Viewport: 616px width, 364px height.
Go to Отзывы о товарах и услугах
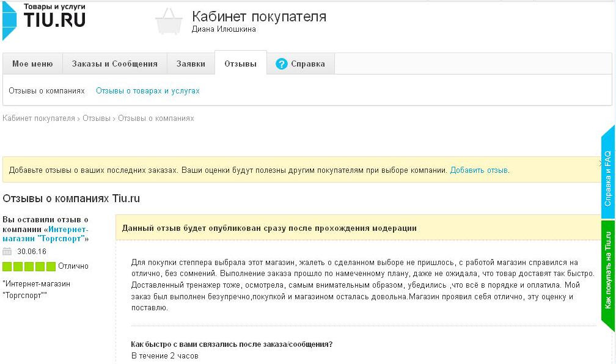(148, 91)
